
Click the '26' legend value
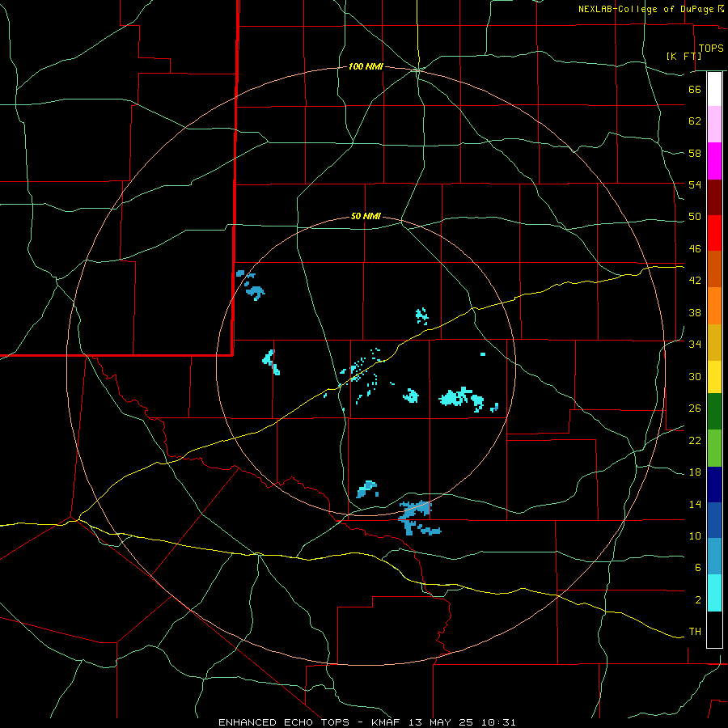(x=695, y=408)
